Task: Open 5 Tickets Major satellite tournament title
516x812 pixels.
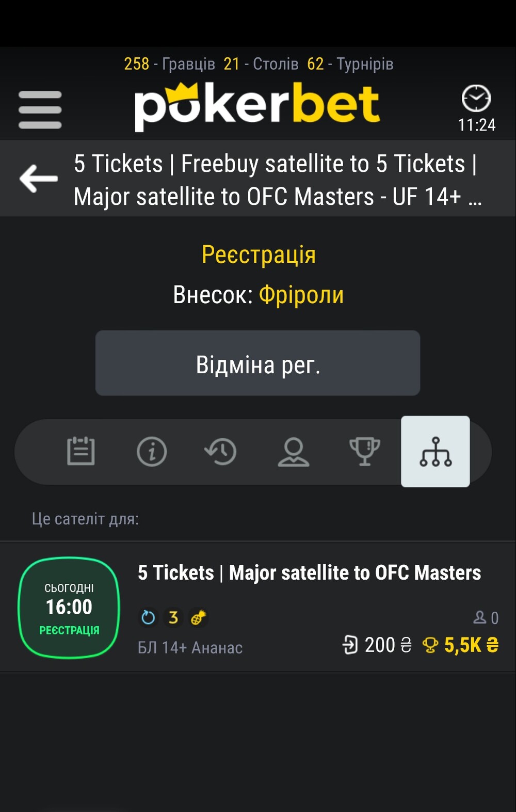Action: tap(309, 573)
